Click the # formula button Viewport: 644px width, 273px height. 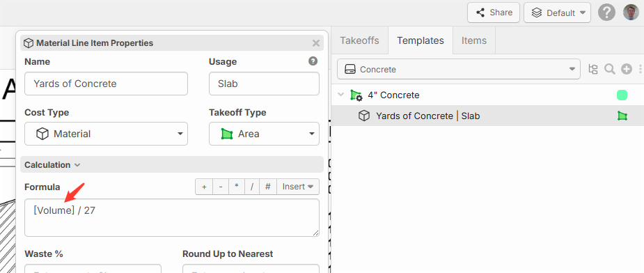pyautogui.click(x=268, y=187)
